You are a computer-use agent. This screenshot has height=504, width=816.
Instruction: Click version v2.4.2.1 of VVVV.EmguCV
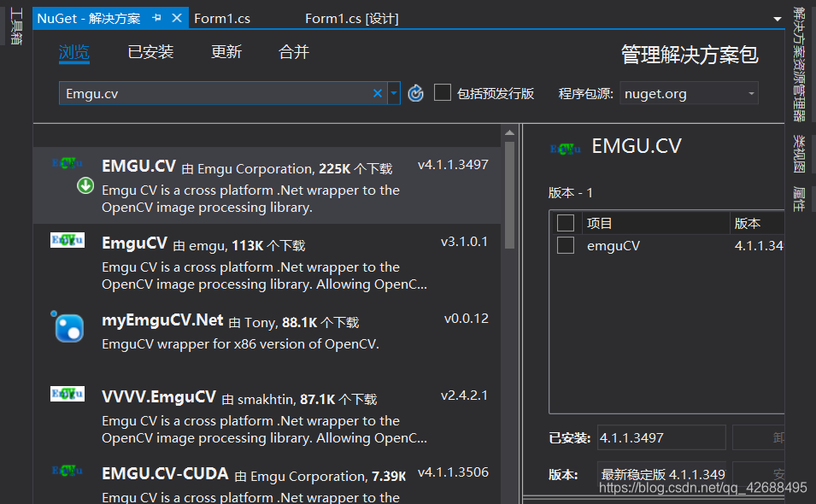464,396
